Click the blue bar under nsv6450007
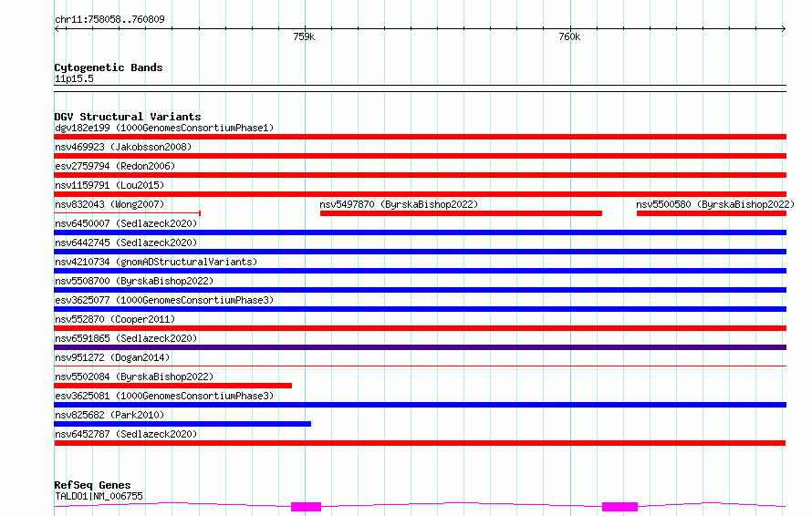 pos(420,232)
